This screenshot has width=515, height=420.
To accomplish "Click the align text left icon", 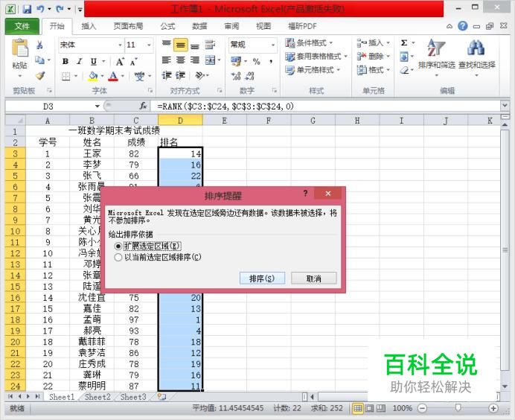I will (x=167, y=60).
